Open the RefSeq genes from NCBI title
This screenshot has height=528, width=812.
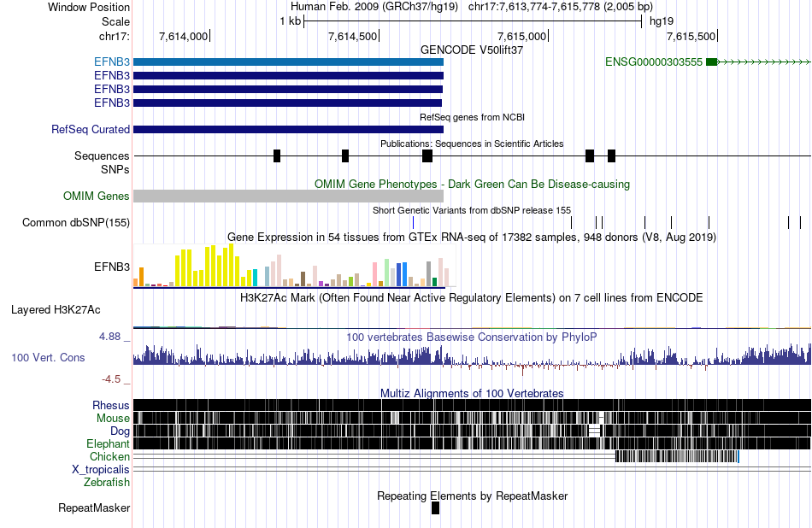[x=472, y=118]
